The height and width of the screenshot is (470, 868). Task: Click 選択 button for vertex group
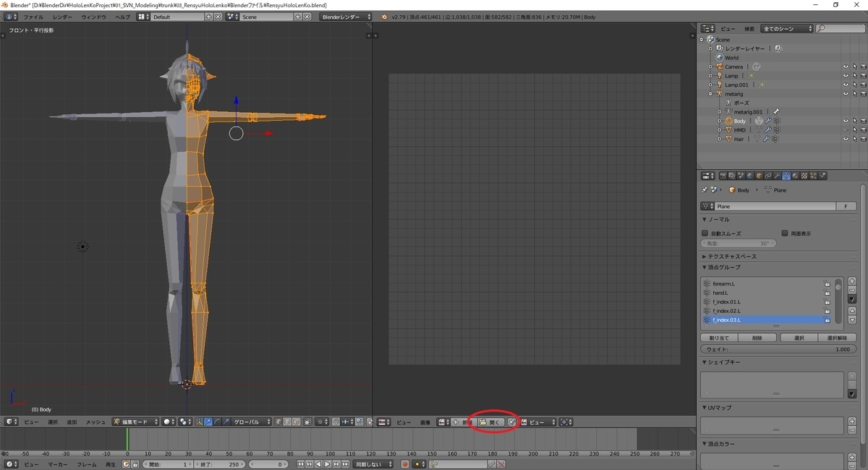[x=799, y=338]
